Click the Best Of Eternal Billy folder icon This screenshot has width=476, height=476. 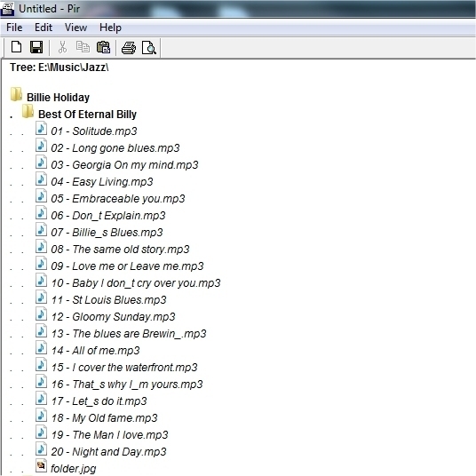tap(28, 111)
